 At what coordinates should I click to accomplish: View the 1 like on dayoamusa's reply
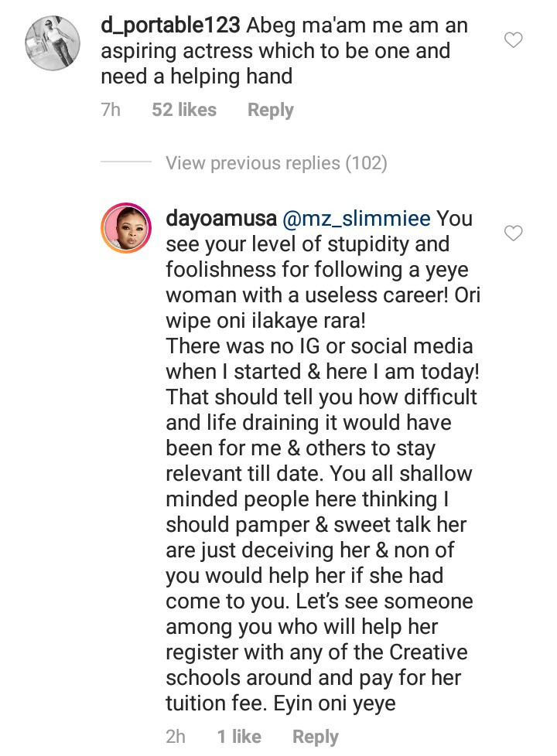coord(239,737)
